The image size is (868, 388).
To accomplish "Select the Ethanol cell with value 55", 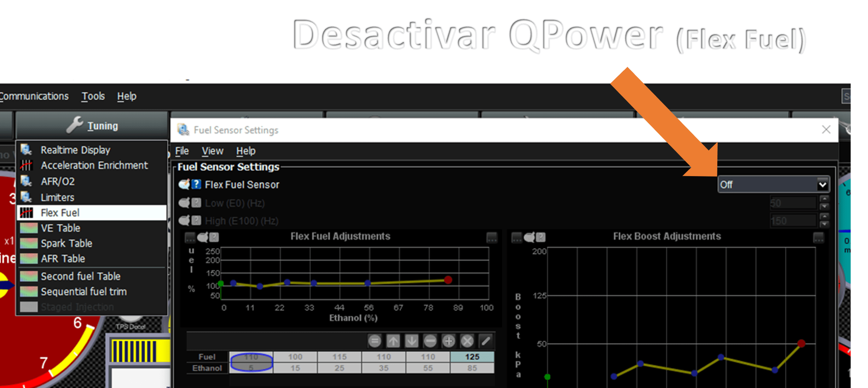I will click(428, 368).
